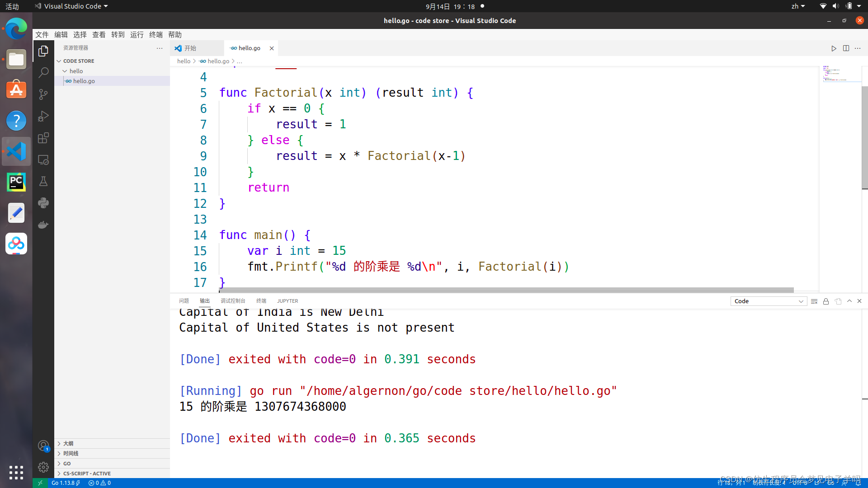This screenshot has width=868, height=488.
Task: Open the Manage gear icon
Action: pyautogui.click(x=43, y=467)
